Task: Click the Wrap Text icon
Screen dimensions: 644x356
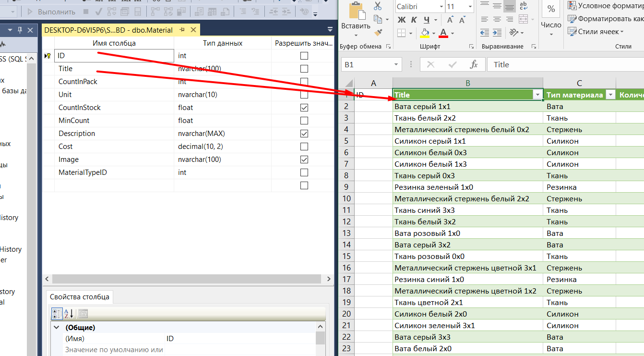Action: click(x=523, y=6)
